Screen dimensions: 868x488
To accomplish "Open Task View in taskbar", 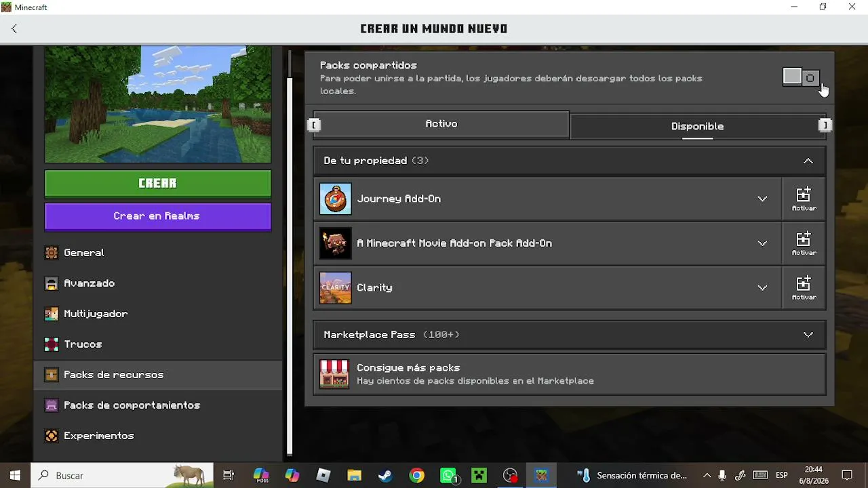I will coord(229,475).
